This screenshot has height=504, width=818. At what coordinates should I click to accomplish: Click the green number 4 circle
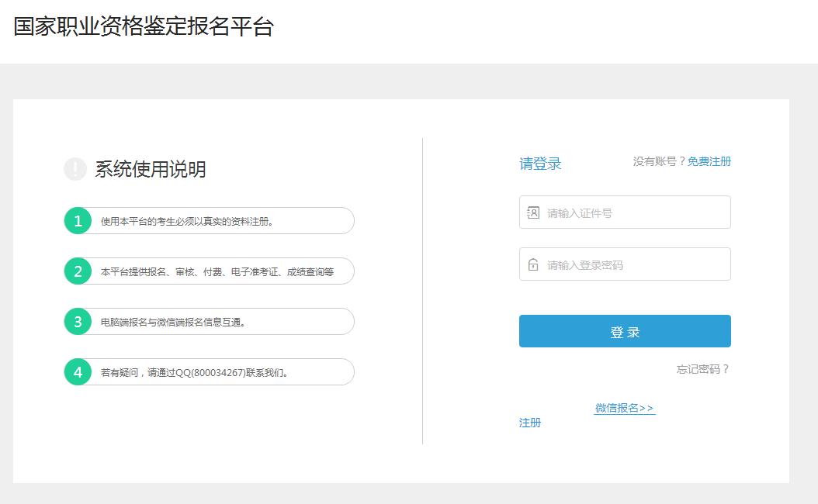[78, 372]
